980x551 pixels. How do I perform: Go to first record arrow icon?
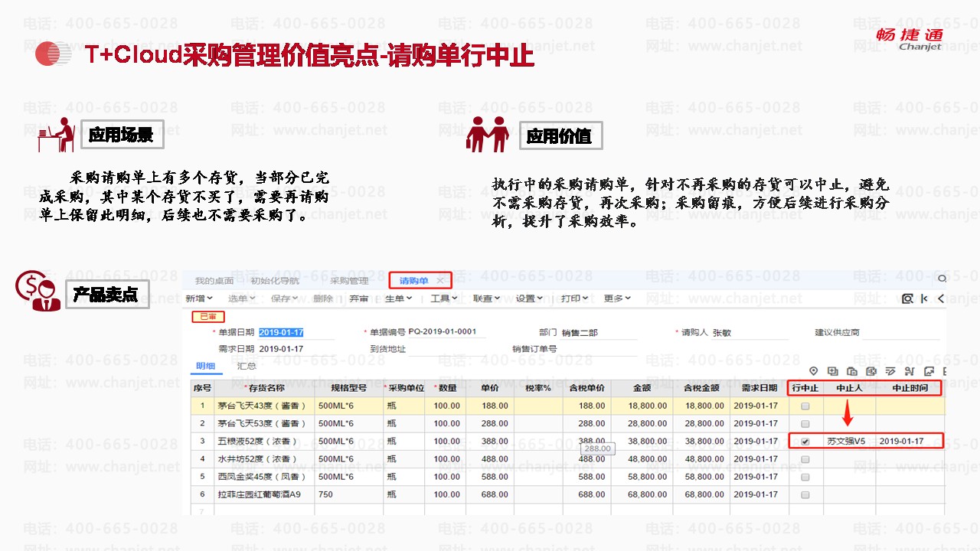(925, 298)
